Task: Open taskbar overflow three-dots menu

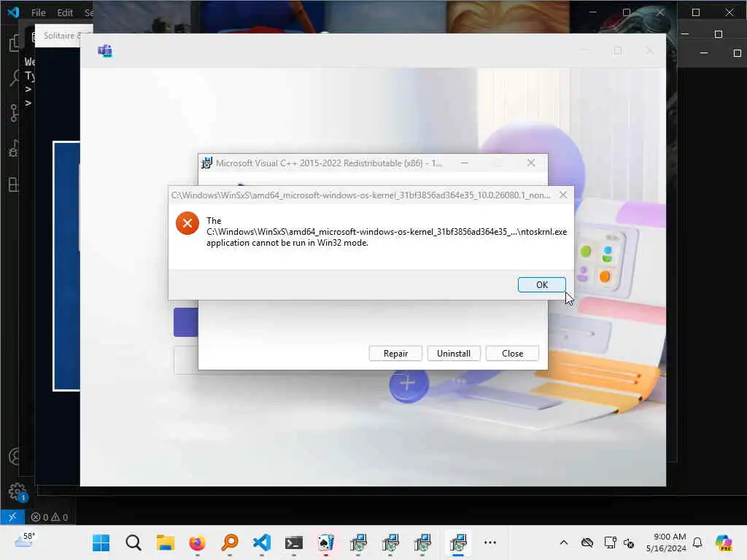Action: tap(489, 542)
